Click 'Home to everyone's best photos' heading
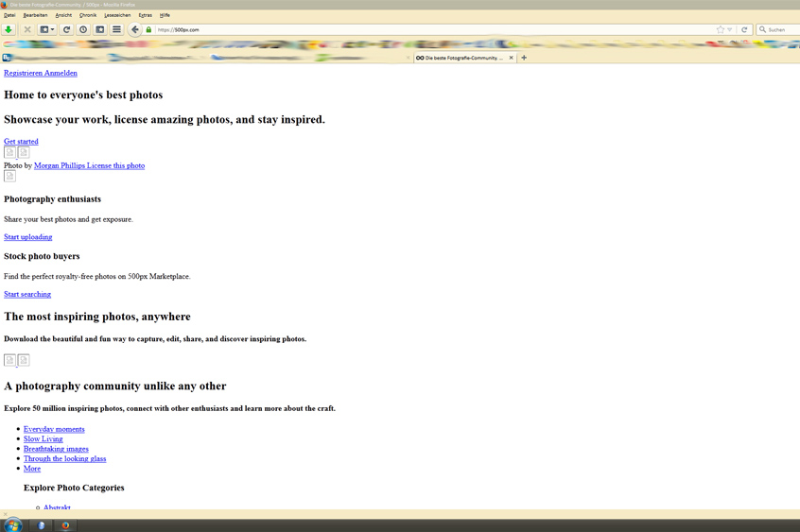 point(83,94)
